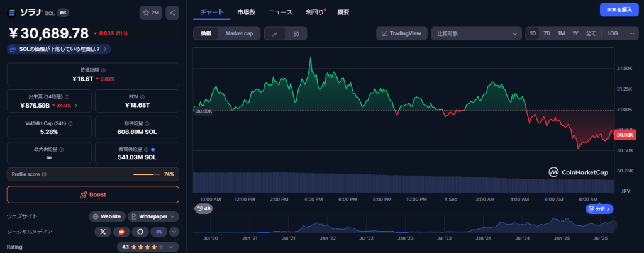This screenshot has width=644, height=253.
Task: Set chart range to 1Y
Action: (575, 34)
